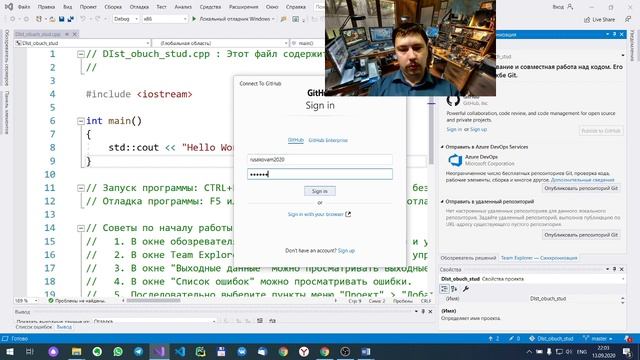Open the Сборка menu
The width and height of the screenshot is (640, 360).
[113, 7]
